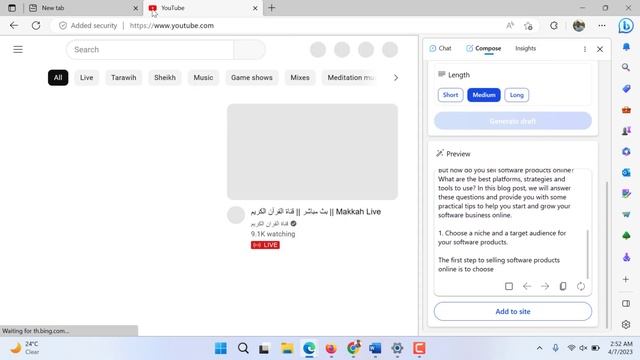The image size is (640, 360).
Task: Open the Games chess sidebar icon
Action: (x=626, y=131)
